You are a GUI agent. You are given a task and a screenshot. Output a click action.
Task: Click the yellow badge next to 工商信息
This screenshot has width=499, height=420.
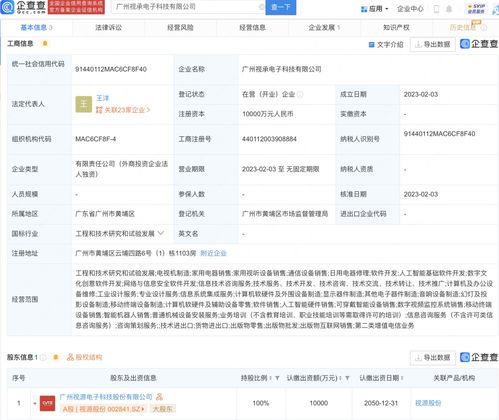click(45, 43)
